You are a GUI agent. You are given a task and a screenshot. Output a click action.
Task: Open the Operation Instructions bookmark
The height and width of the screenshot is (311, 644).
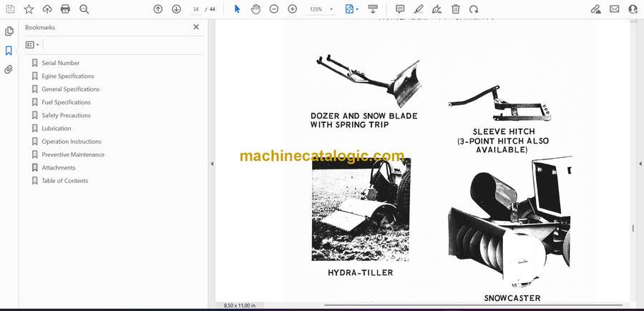click(x=71, y=142)
